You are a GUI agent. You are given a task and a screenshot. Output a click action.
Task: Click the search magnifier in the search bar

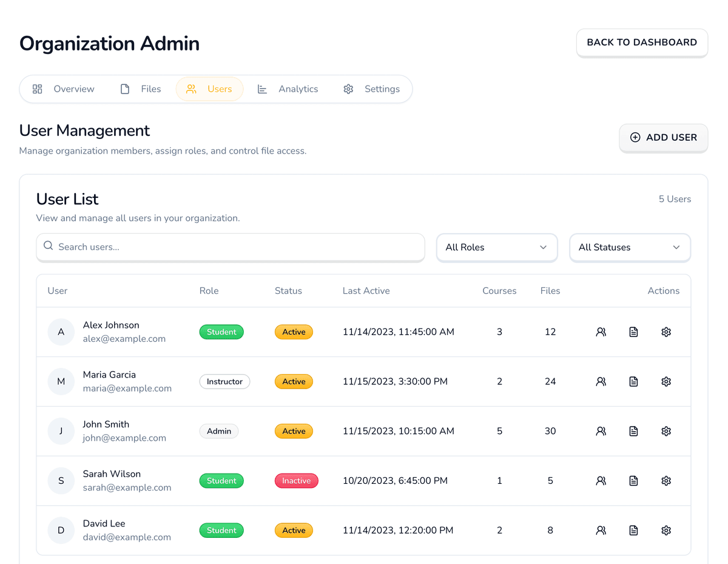pyautogui.click(x=48, y=246)
